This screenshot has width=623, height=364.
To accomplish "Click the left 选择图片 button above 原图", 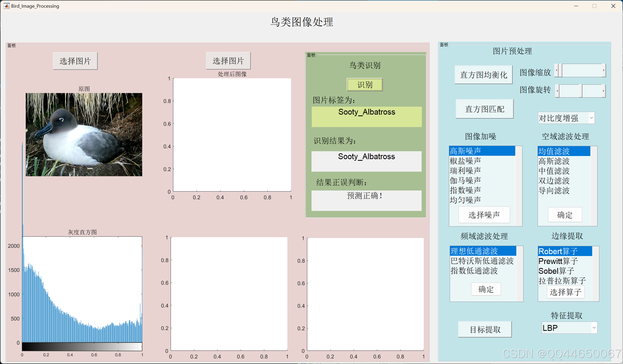I will tap(75, 61).
